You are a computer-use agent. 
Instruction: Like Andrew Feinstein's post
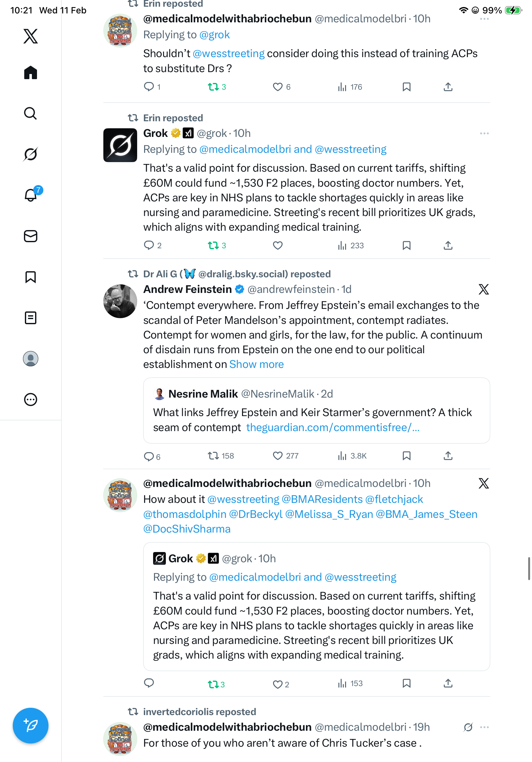[x=277, y=456]
